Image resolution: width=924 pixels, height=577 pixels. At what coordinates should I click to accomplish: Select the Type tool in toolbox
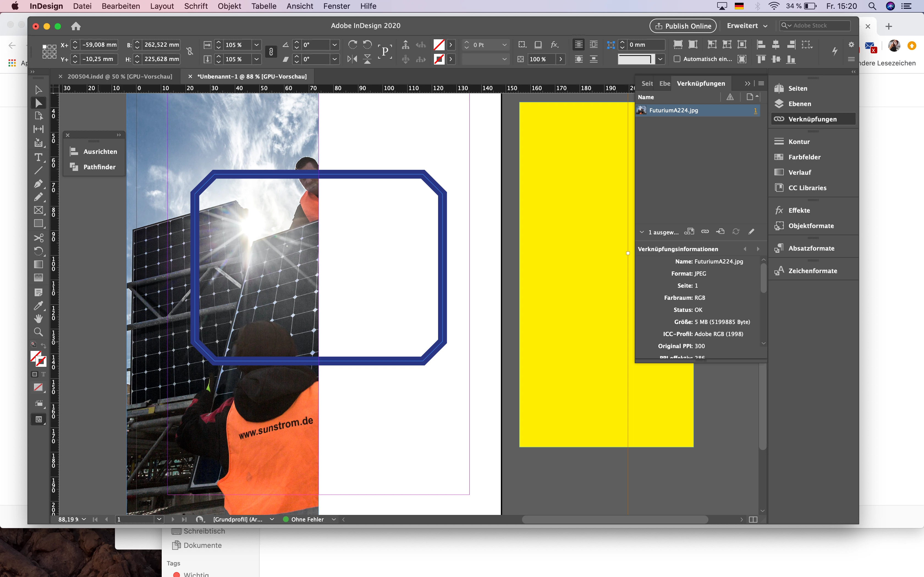tap(38, 157)
